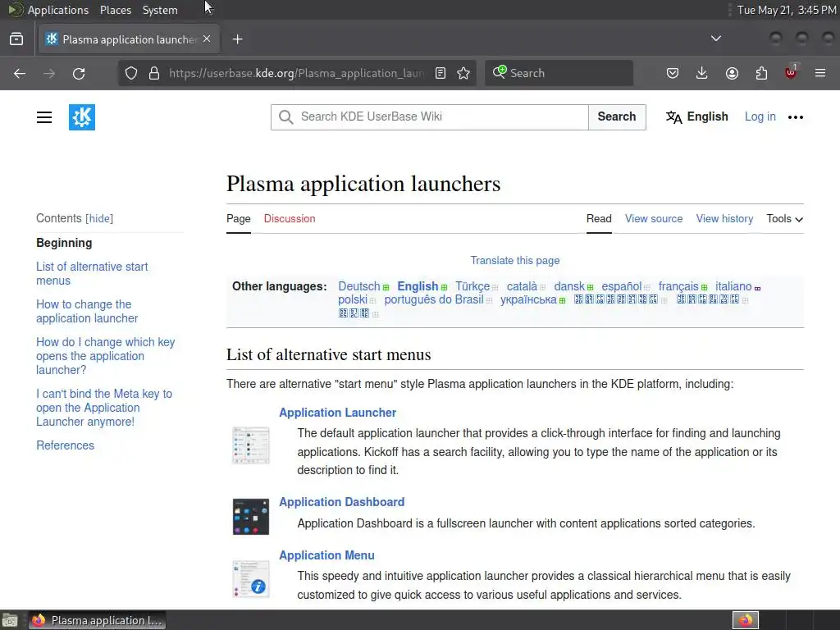Reload the current page

[x=79, y=73]
